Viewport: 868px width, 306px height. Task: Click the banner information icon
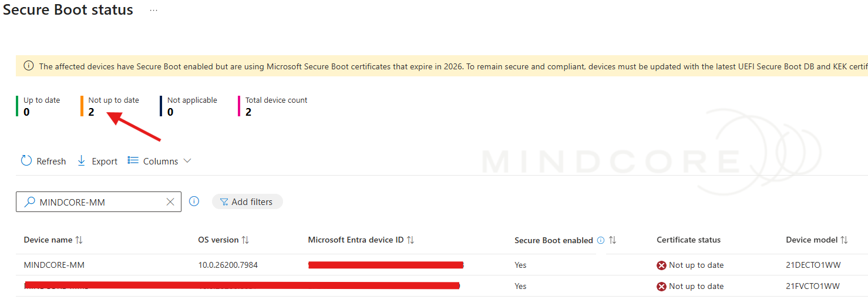click(29, 66)
